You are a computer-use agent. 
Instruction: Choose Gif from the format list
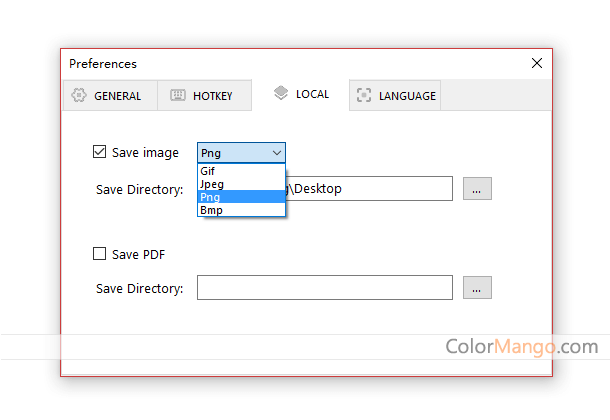click(208, 171)
